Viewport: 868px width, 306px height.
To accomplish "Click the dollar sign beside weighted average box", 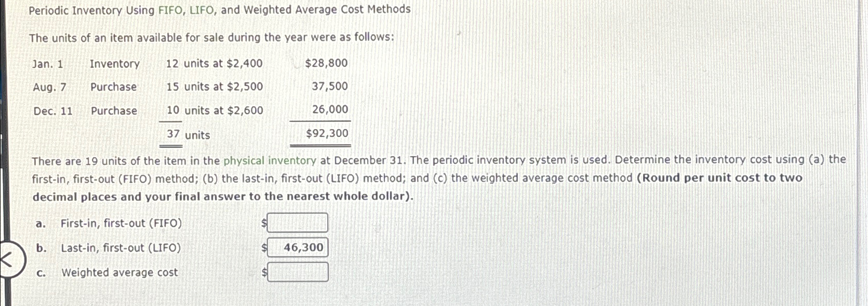I will coord(264,272).
